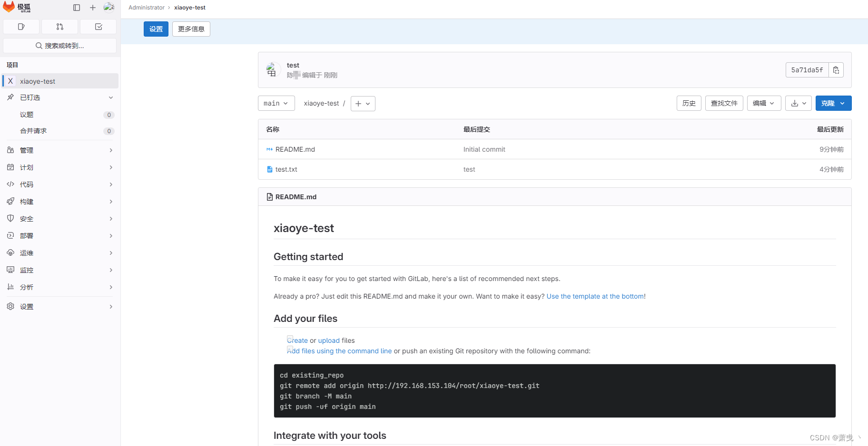Screen dimensions: 868x446
Task: Expand the Settings (设置) sidebar menu
Action: click(60, 307)
